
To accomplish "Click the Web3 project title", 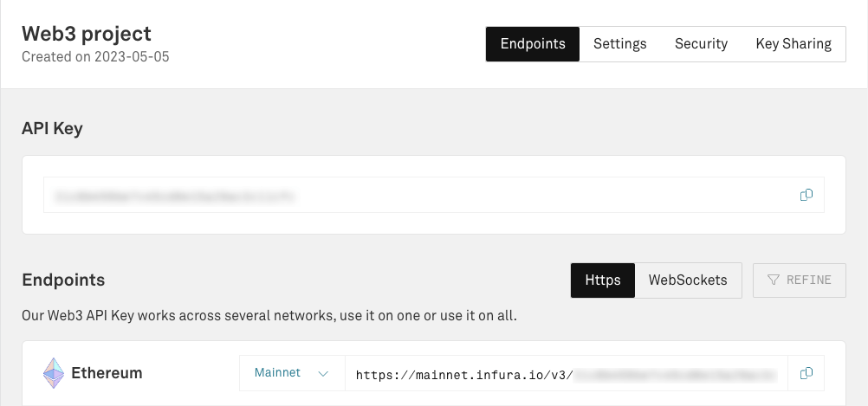I will pos(87,34).
